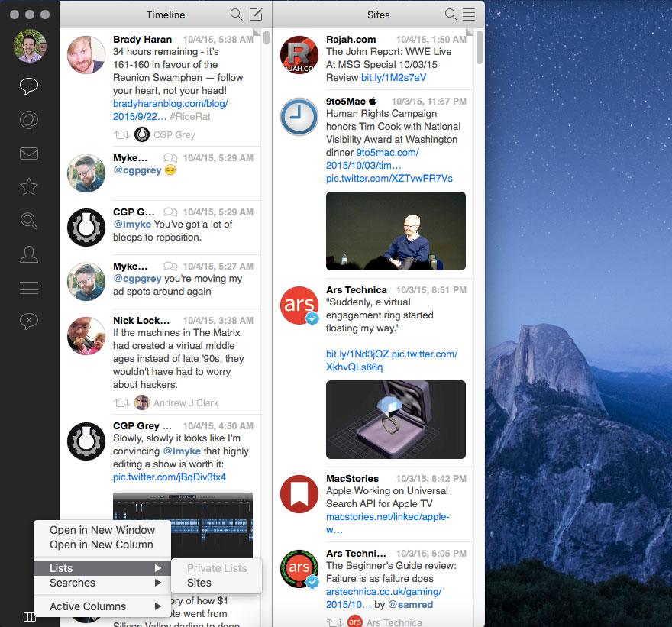Compose a new tweet
This screenshot has height=627, width=672.
tap(256, 15)
